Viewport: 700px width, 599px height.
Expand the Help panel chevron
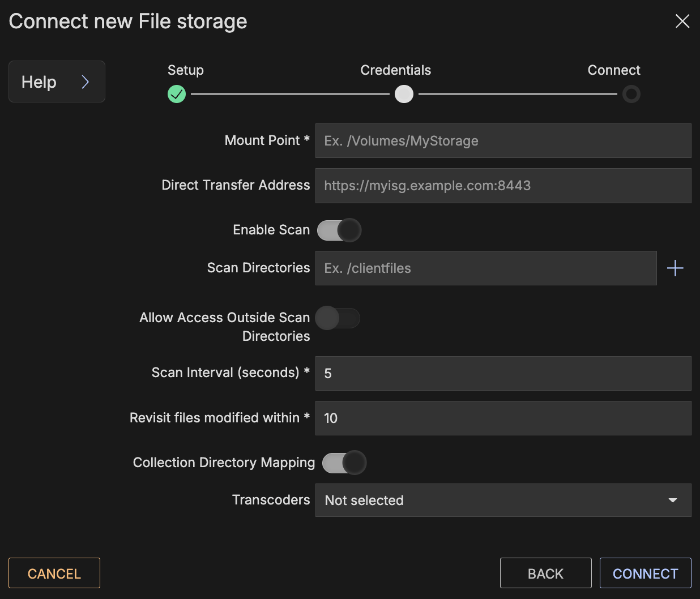tap(85, 82)
